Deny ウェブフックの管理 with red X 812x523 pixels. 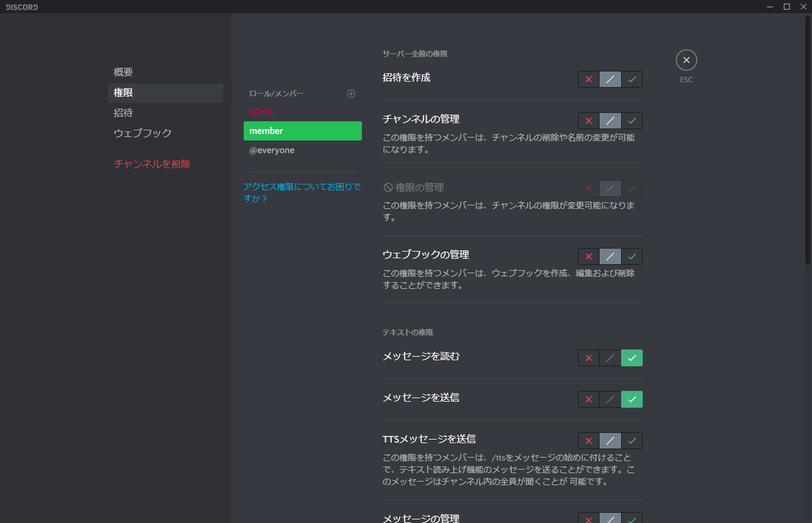click(589, 256)
